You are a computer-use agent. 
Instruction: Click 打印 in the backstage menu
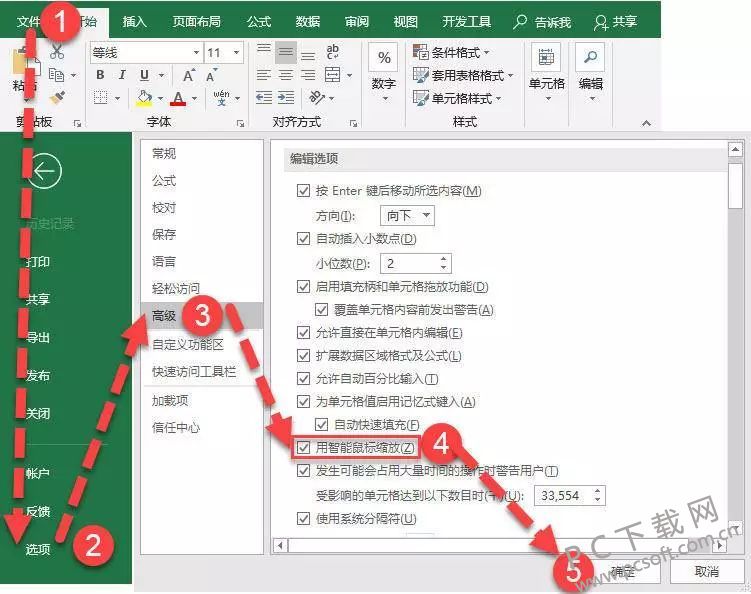(x=38, y=262)
